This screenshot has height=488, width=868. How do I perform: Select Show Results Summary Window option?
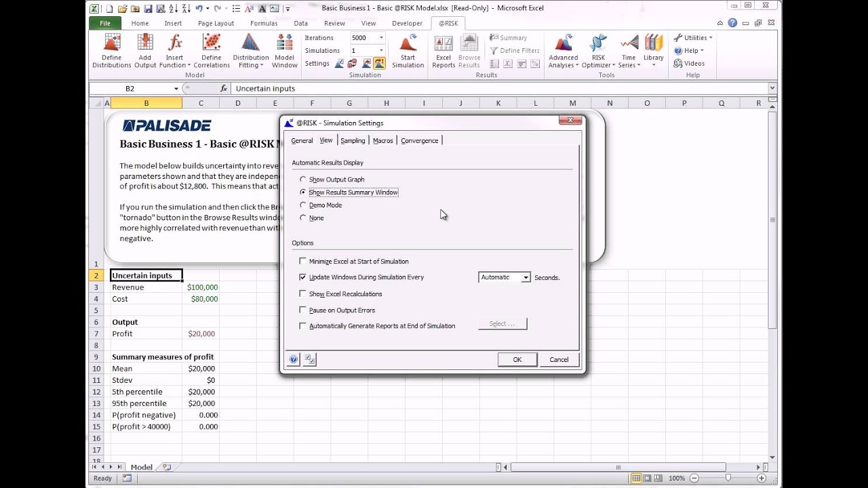[x=303, y=192]
